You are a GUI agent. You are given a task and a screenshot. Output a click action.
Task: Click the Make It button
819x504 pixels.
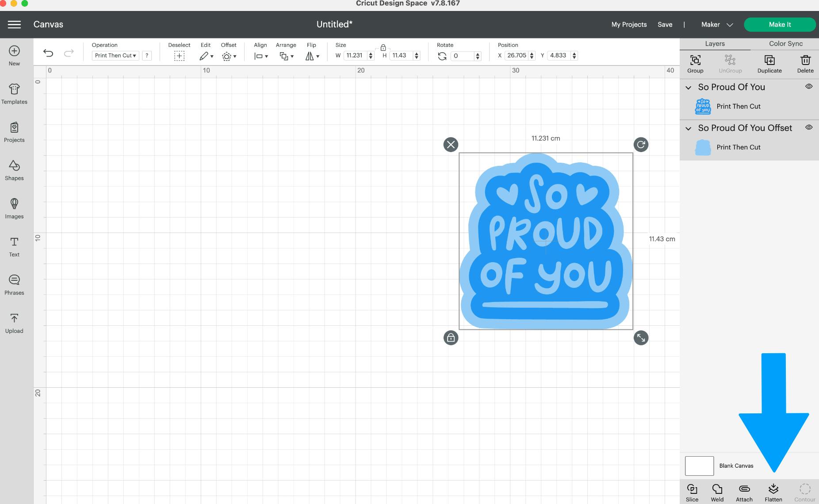[779, 24]
